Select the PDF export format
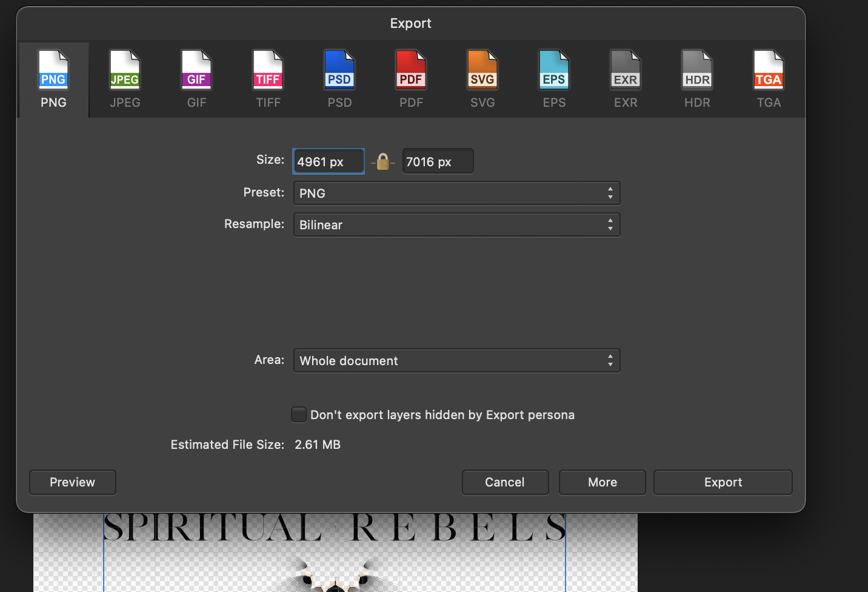Screen dimensions: 868x592 point(411,79)
